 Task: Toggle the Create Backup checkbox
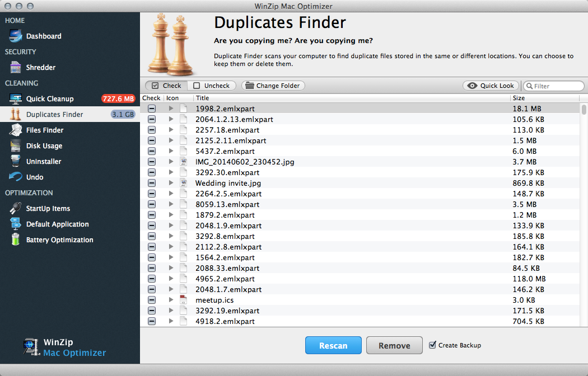point(432,345)
